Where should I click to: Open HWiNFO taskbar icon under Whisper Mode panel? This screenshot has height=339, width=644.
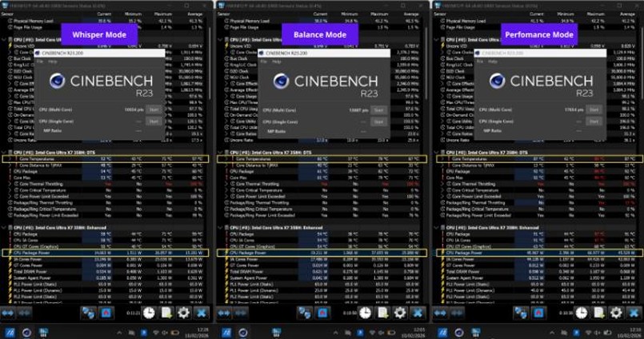point(43,333)
